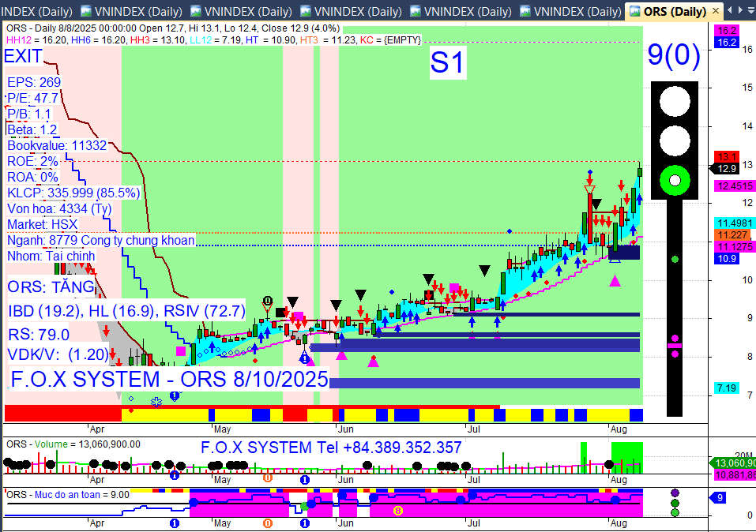Click the topmost white traffic light lamp
This screenshot has width=756, height=532.
675,102
